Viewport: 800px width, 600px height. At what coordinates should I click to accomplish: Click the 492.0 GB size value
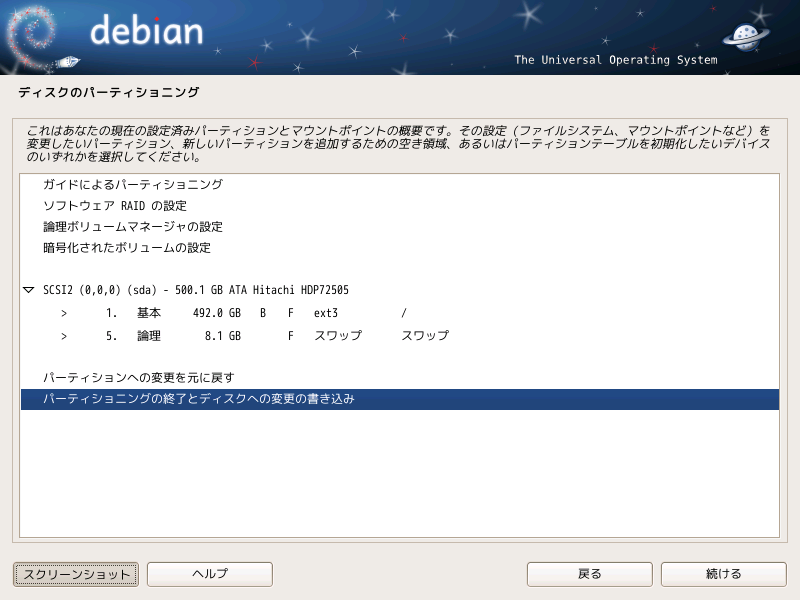217,313
